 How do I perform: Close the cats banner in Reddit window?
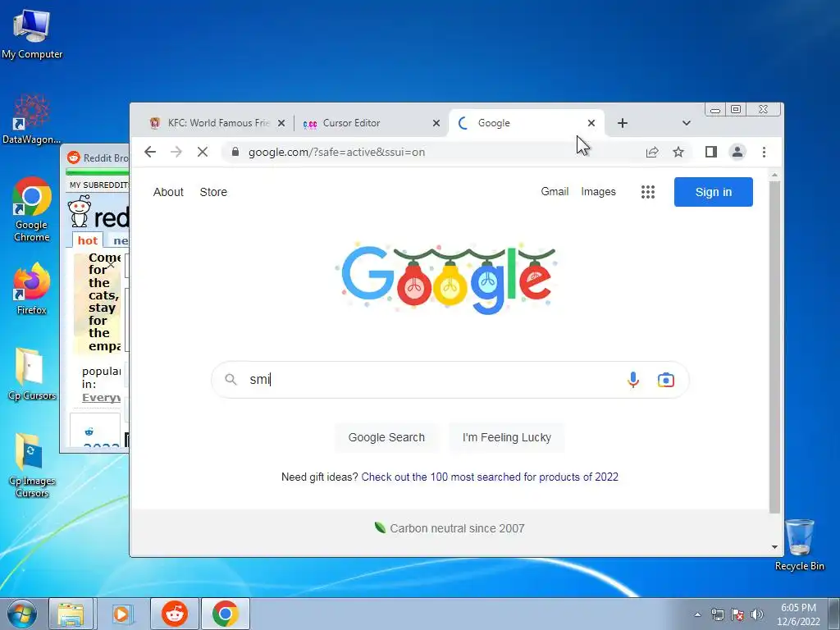click(111, 264)
